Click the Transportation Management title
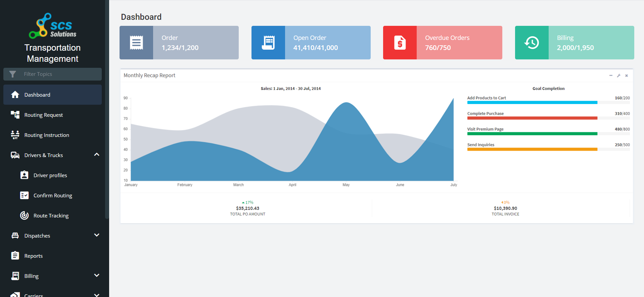 [53, 53]
